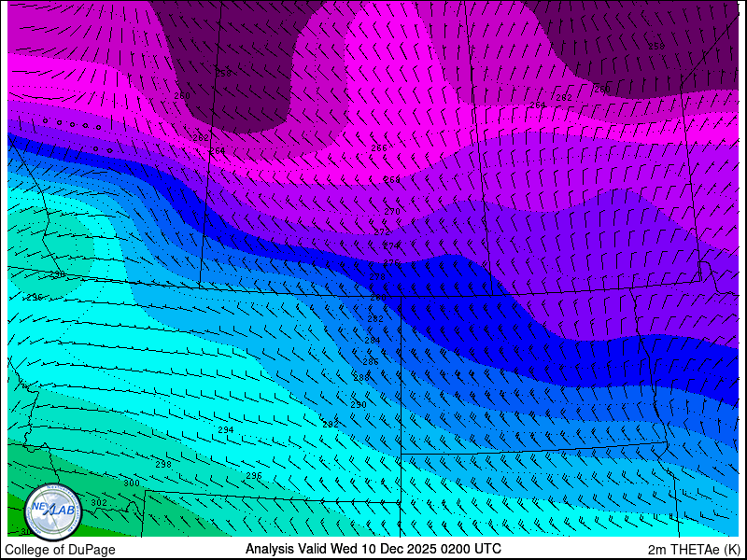
Task: Click the 268 contour label
Action: (392, 179)
